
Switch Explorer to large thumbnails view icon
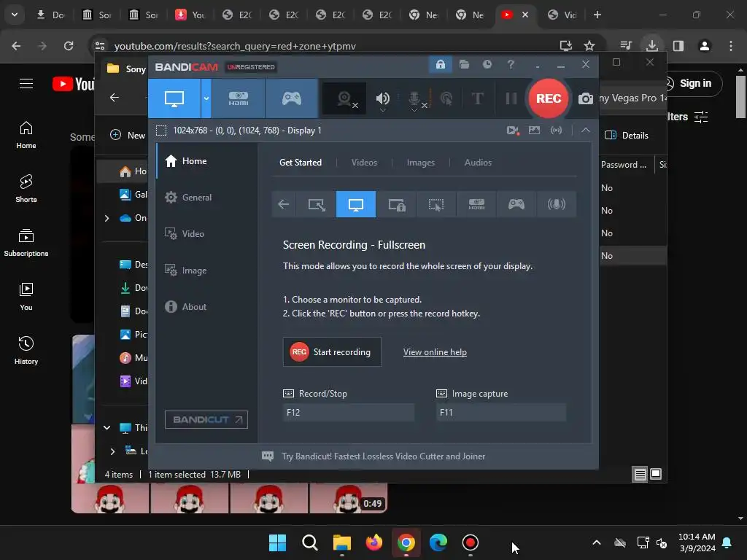(656, 474)
